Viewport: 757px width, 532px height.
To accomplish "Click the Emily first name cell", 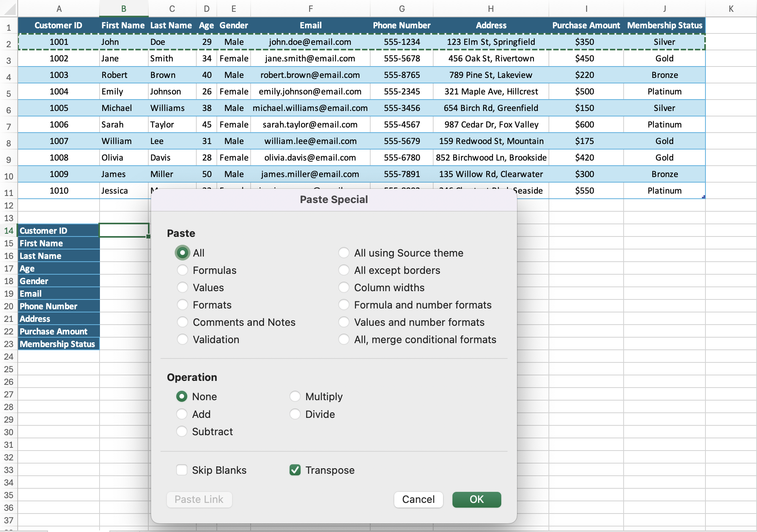I will (x=124, y=91).
